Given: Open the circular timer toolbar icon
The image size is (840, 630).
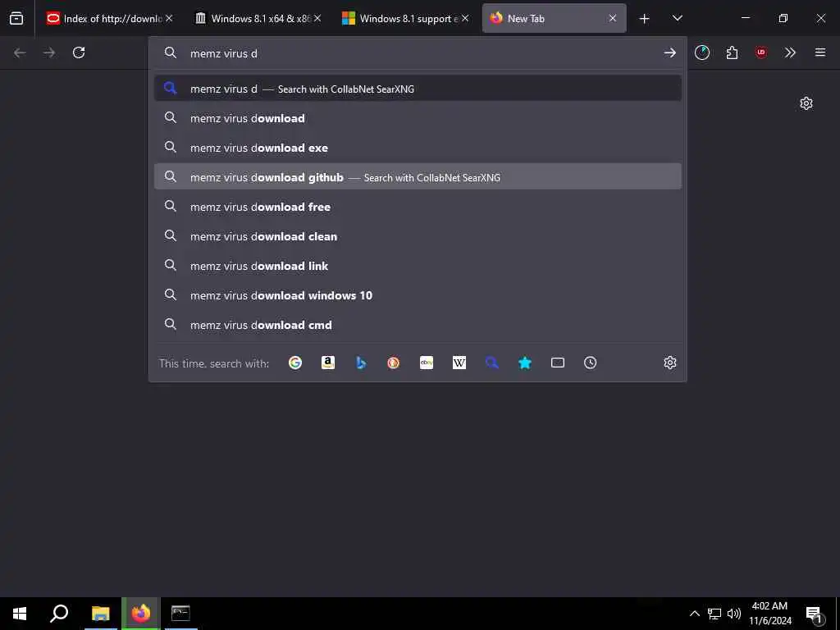Looking at the screenshot, I should click(x=702, y=52).
